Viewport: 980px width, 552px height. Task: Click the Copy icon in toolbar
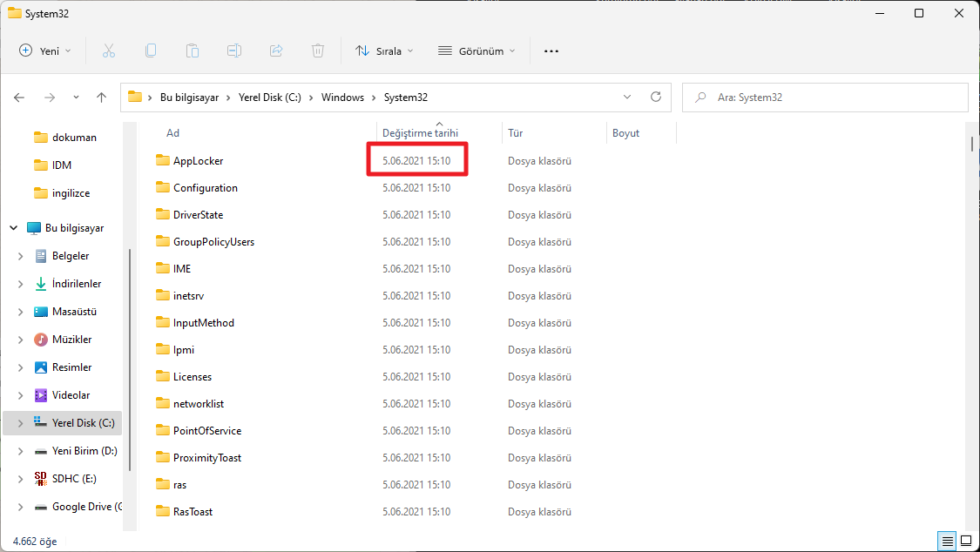(151, 51)
